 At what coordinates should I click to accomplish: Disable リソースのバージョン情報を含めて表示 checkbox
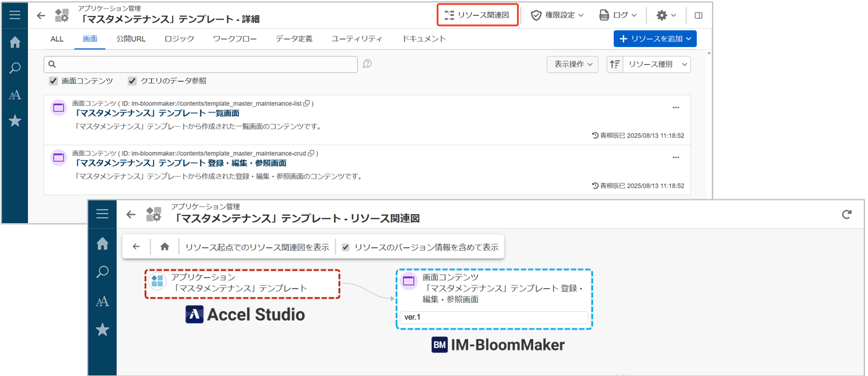point(346,247)
